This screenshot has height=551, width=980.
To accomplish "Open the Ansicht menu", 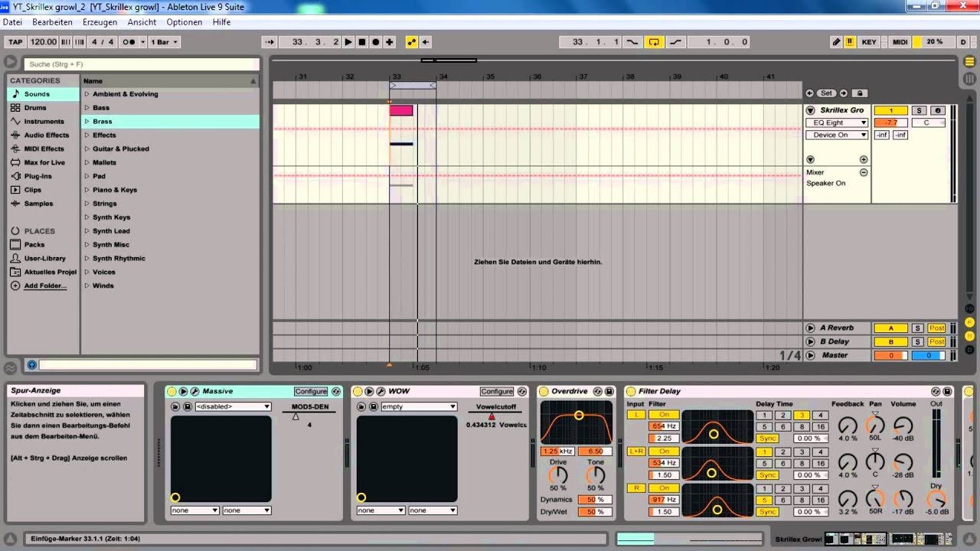I will click(x=142, y=22).
